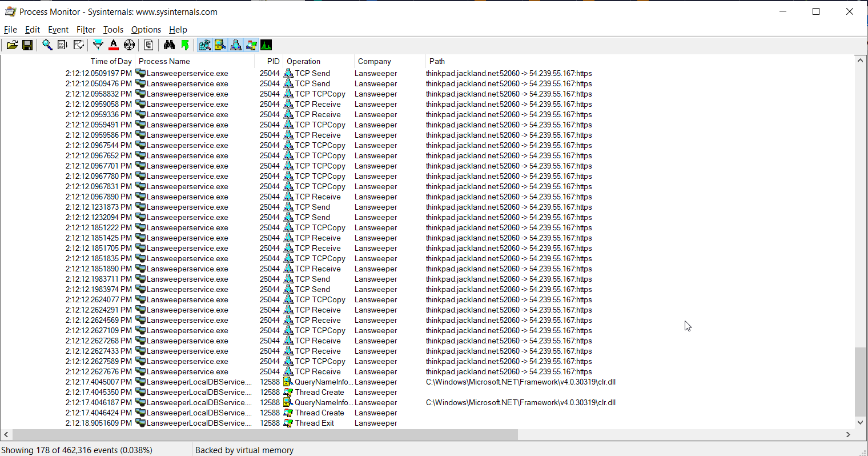Toggle Show Process and Thread Activity
The height and width of the screenshot is (456, 868).
(x=251, y=45)
